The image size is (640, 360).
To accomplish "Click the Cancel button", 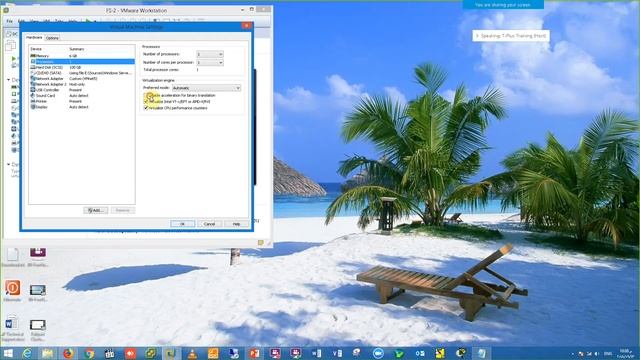I will click(209, 224).
